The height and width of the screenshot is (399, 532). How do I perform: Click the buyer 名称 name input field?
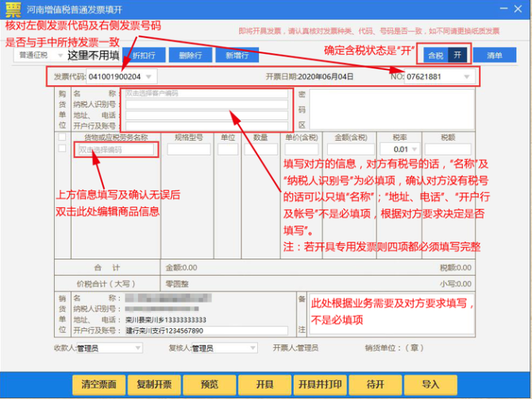(x=206, y=93)
